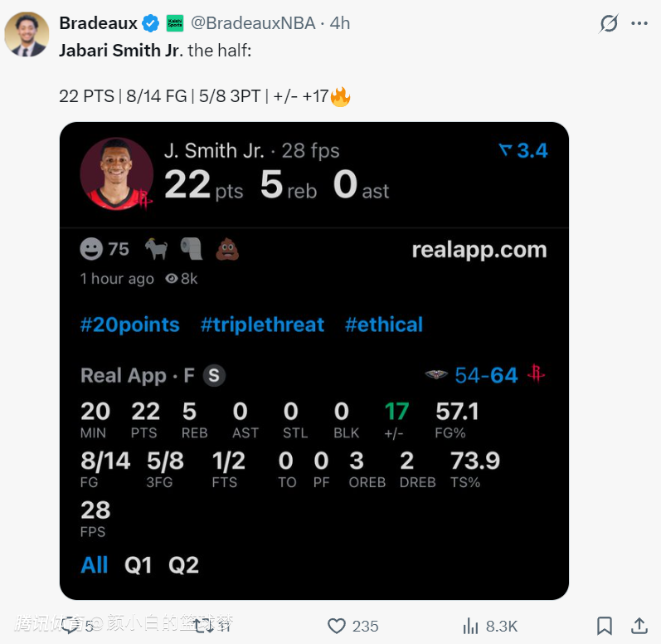Viewport: 661px width, 644px height.
Task: Click the green Kalshi Sports affiliation badge
Action: click(174, 23)
